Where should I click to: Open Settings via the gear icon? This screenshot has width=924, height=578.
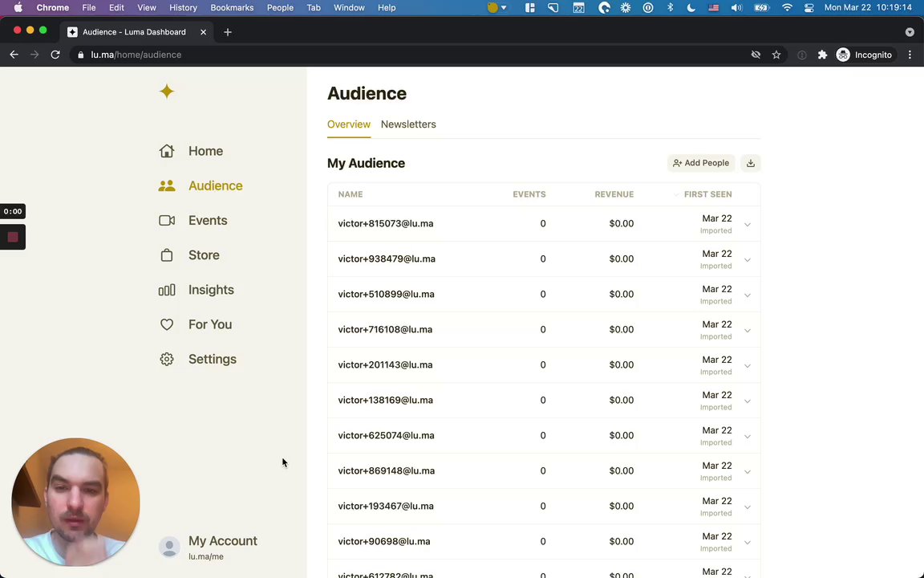click(167, 360)
